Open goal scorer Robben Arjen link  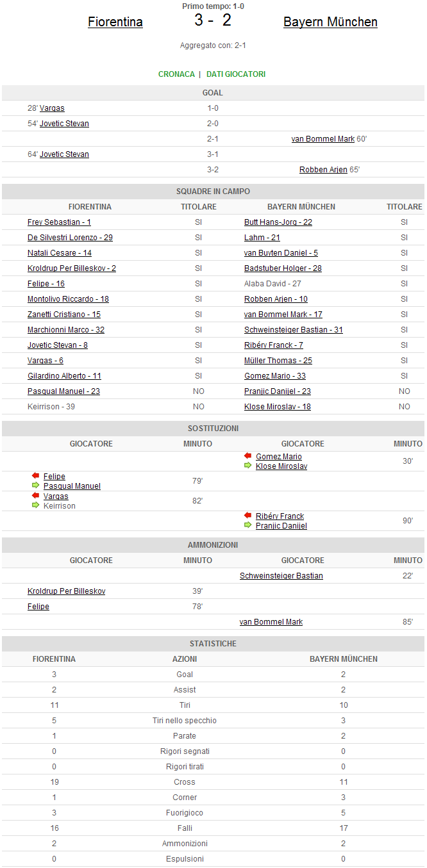click(x=323, y=170)
